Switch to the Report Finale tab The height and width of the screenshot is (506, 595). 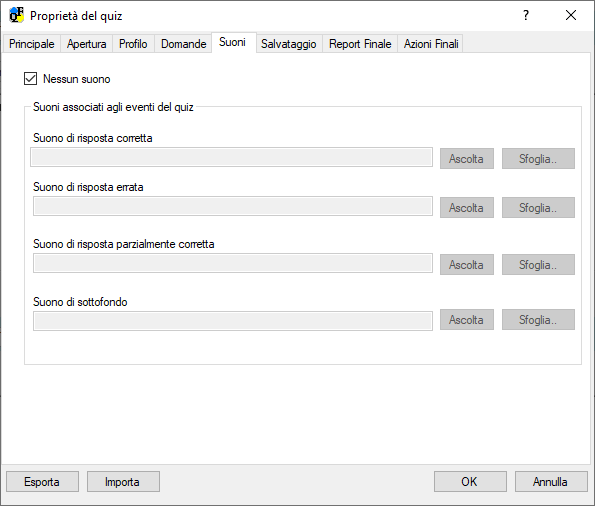point(360,44)
